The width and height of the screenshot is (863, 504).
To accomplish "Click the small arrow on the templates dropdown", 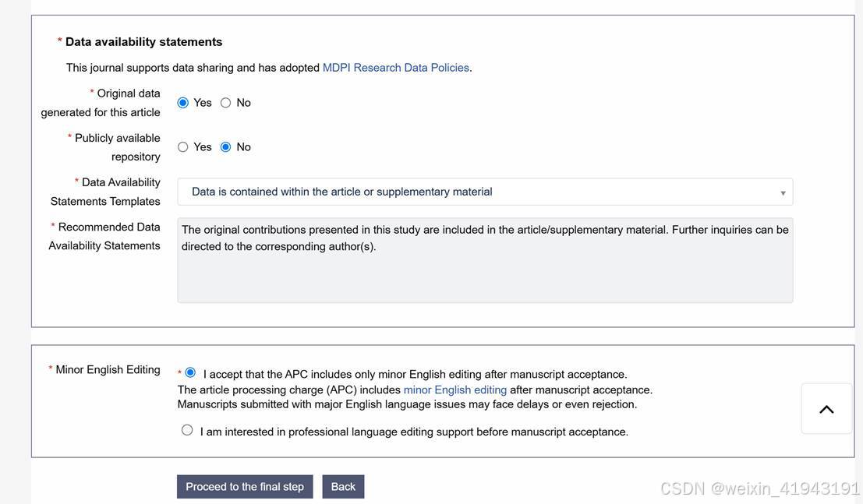I will [782, 193].
